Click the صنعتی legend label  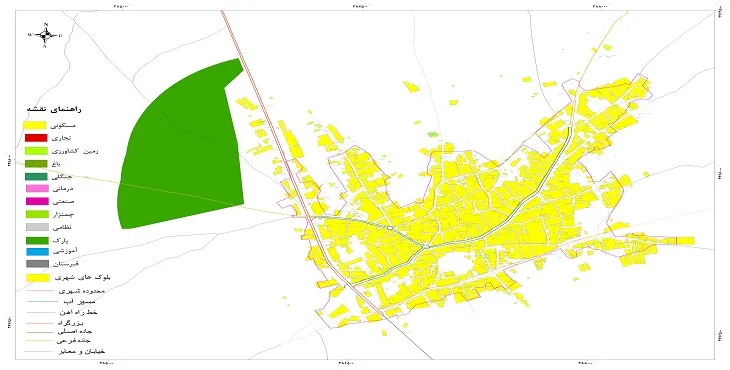[x=64, y=202]
